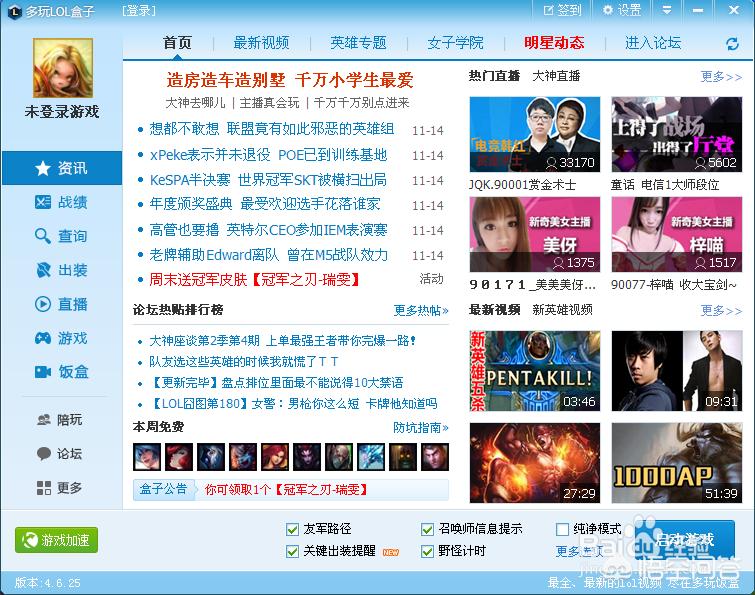Select the first free champion icon
This screenshot has height=595, width=755.
point(147,457)
